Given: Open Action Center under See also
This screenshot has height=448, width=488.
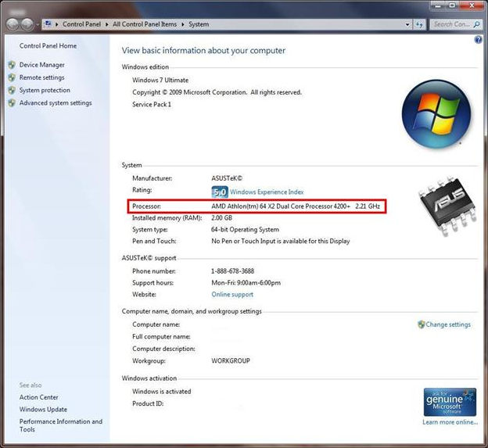Looking at the screenshot, I should pyautogui.click(x=38, y=397).
